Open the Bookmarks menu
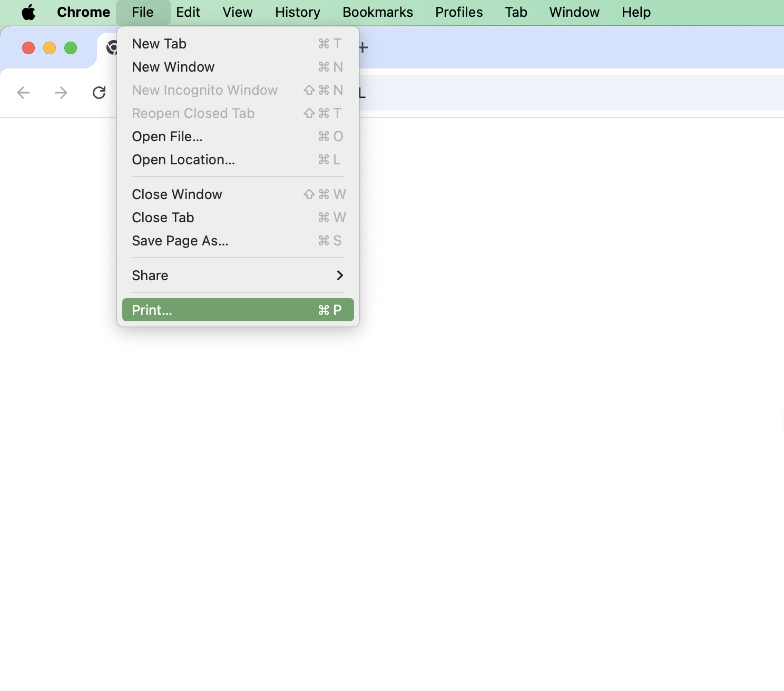Viewport: 784px width, 691px height. point(377,12)
